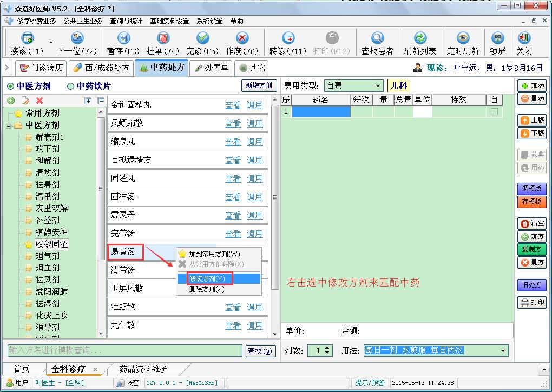Screen dimensions: 552x392
Task: Click the 接诊(F1) toolbar icon
Action: (27, 38)
